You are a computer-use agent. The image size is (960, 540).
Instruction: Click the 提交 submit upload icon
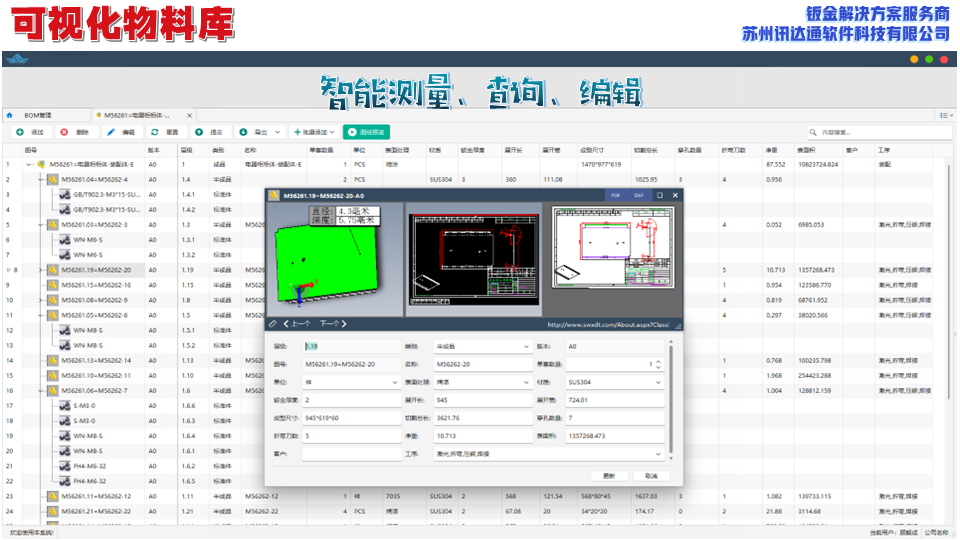(200, 132)
